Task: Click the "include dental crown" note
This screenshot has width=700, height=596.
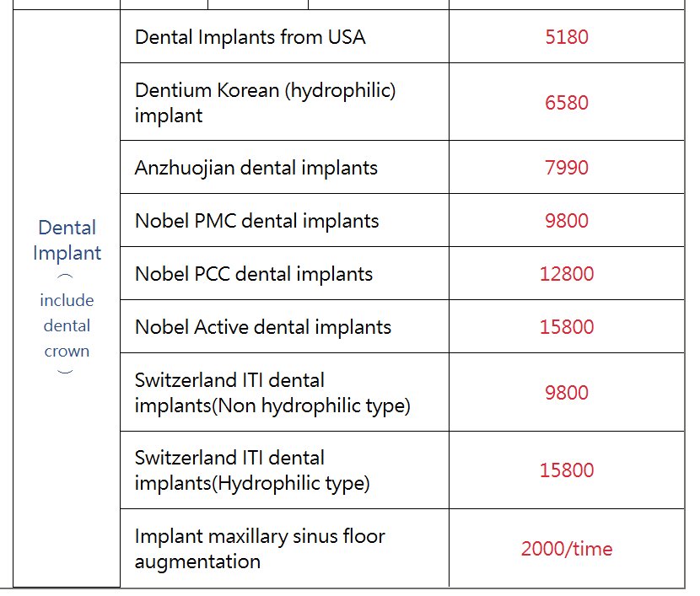Action: (x=67, y=325)
